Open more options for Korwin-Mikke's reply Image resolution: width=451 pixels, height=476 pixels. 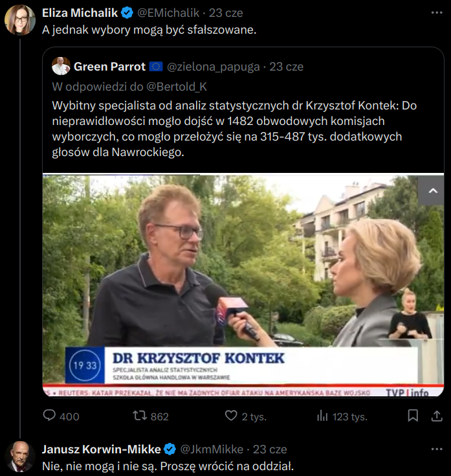point(437,449)
